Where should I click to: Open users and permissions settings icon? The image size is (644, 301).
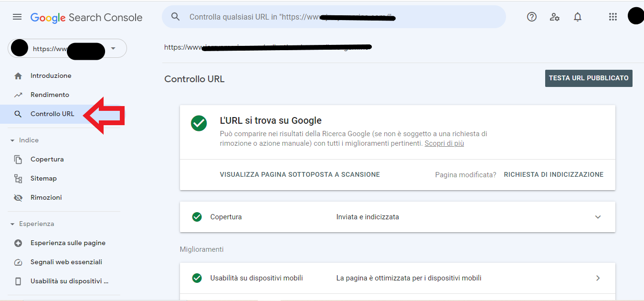[x=554, y=17]
